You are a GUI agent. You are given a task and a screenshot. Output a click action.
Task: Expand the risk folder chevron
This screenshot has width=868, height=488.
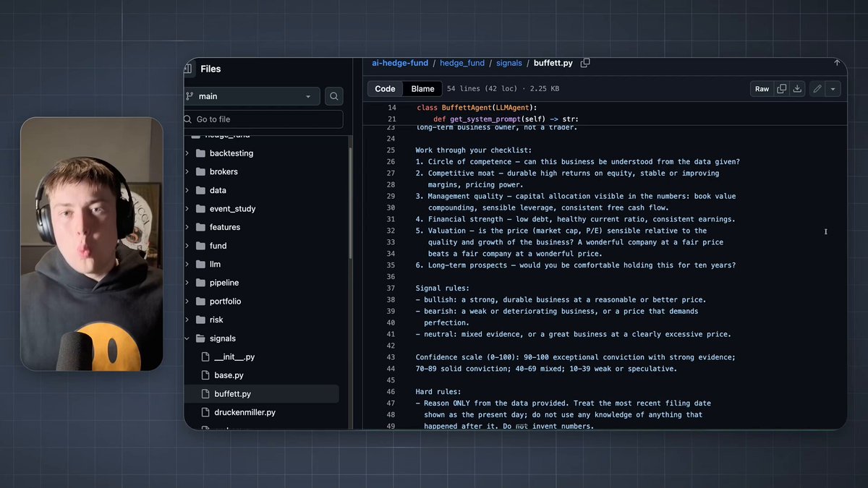coord(187,320)
